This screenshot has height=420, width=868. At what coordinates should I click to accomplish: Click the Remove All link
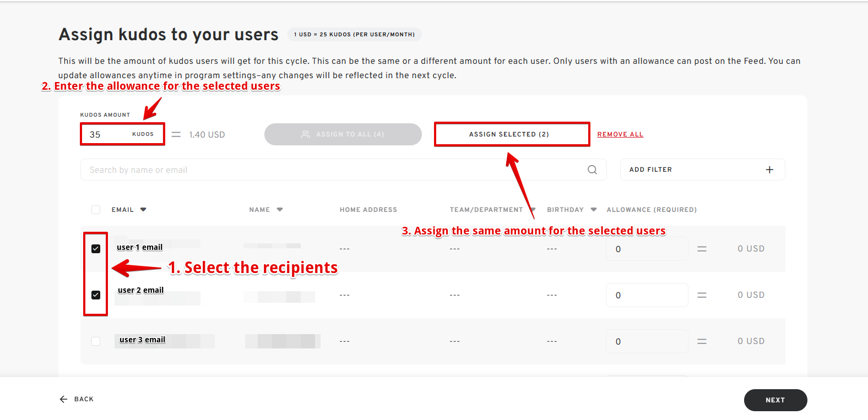620,134
